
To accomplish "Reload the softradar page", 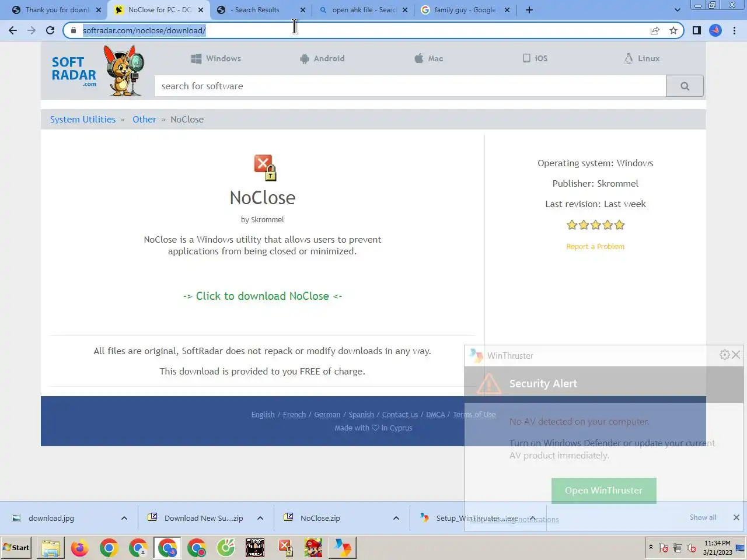I will [x=50, y=30].
